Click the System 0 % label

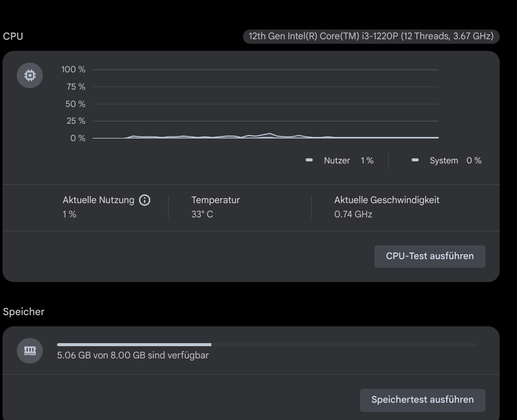click(455, 160)
